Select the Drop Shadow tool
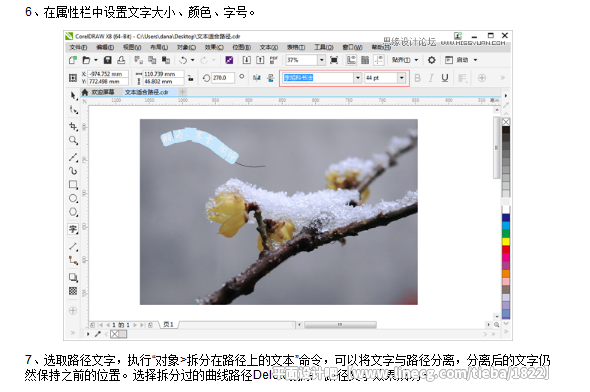This screenshot has height=392, width=590. pos(73,278)
